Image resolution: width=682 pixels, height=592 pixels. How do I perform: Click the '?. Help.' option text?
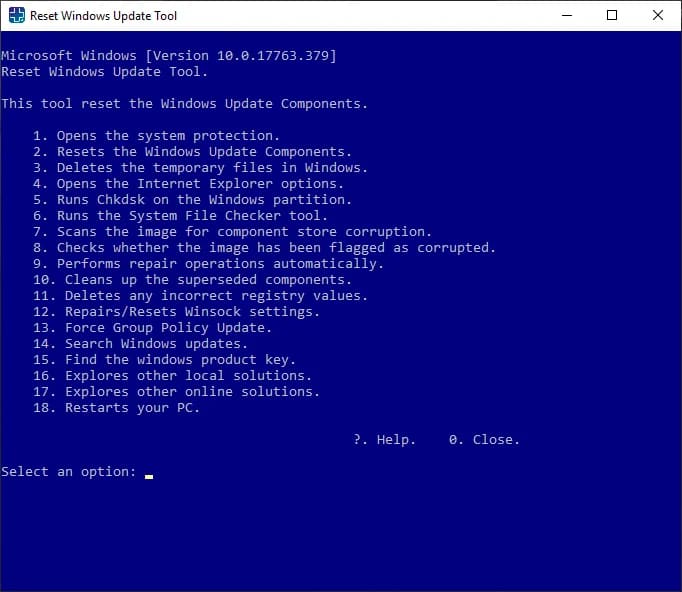pyautogui.click(x=384, y=440)
